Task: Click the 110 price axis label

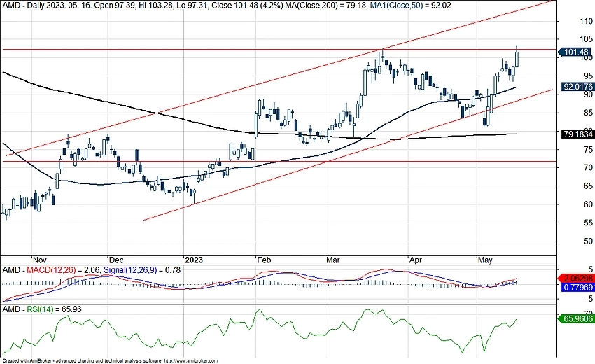Action: [586, 21]
